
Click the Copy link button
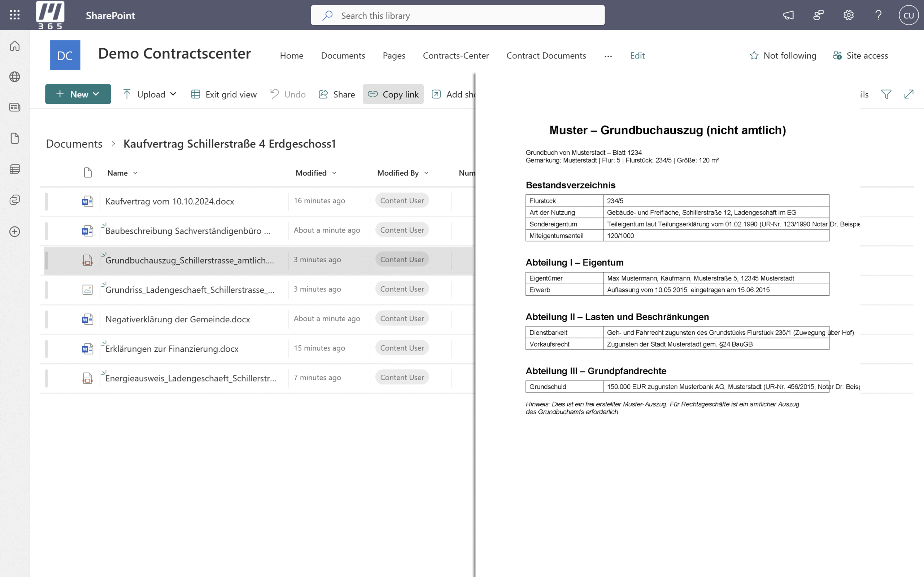coord(393,94)
